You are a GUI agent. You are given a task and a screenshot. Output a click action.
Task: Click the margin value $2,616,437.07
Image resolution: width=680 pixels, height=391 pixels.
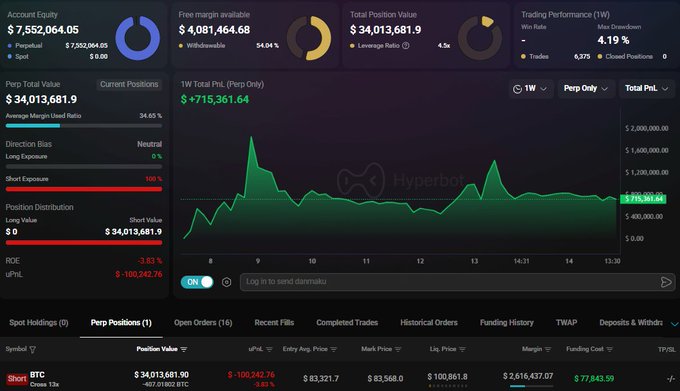528,376
